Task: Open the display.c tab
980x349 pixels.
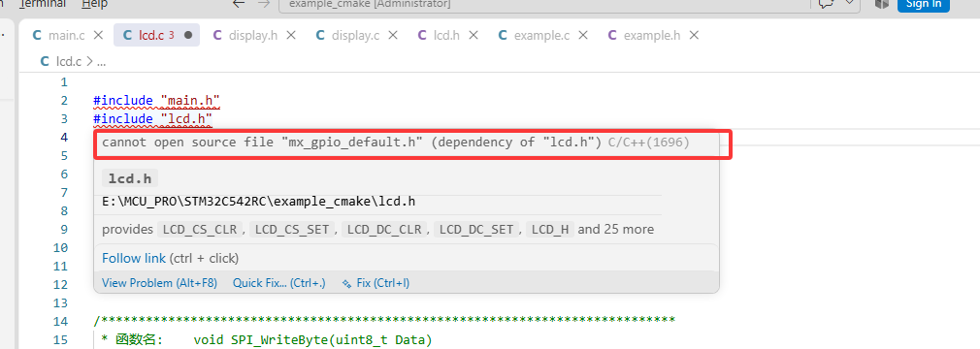Action: coord(355,36)
